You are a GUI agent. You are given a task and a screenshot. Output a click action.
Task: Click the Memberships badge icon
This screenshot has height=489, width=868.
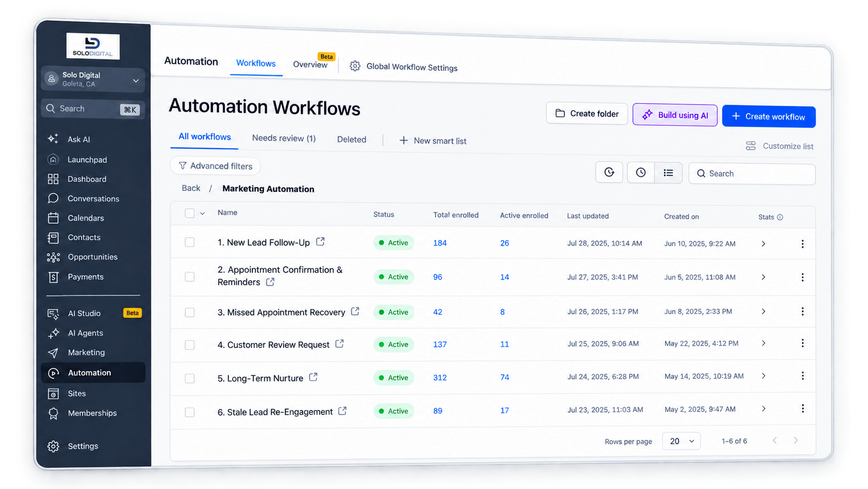click(x=53, y=413)
